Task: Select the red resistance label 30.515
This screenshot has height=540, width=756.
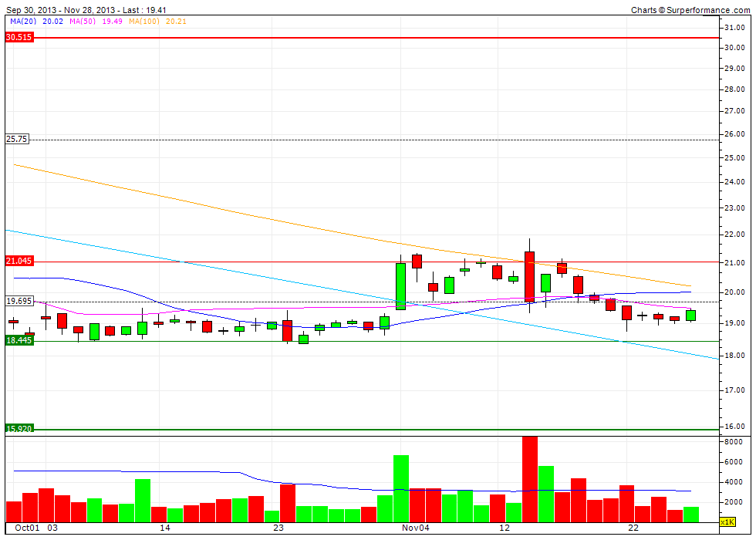Action: click(x=21, y=37)
